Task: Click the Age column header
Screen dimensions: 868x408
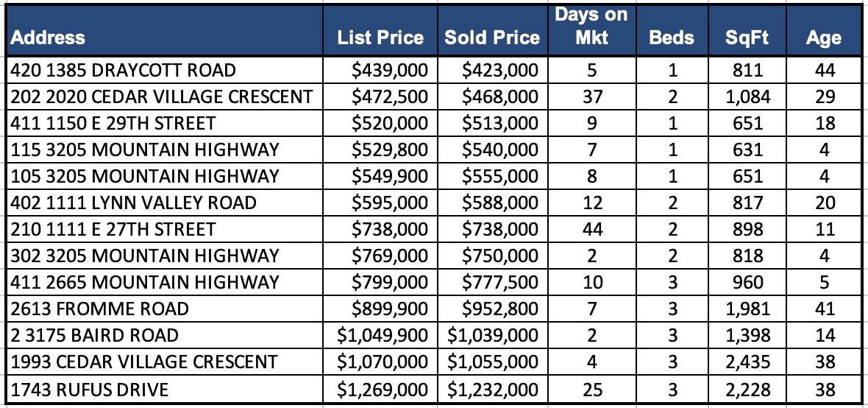Action: pyautogui.click(x=823, y=38)
